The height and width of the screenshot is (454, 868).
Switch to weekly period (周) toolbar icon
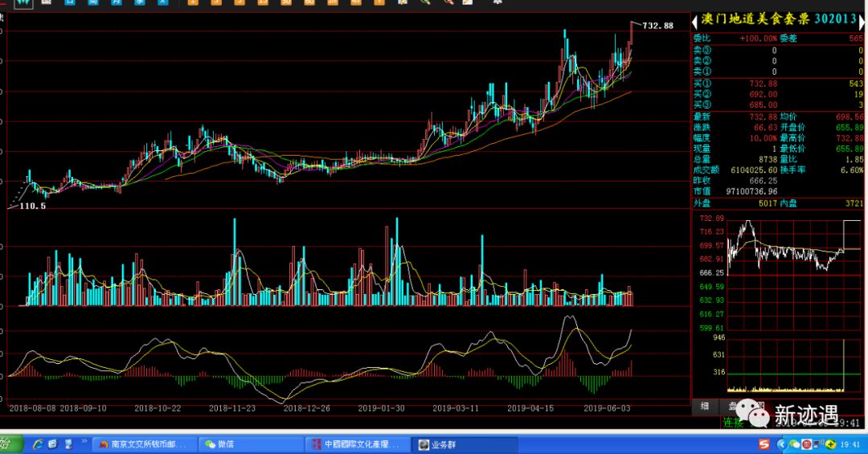pos(92,2)
